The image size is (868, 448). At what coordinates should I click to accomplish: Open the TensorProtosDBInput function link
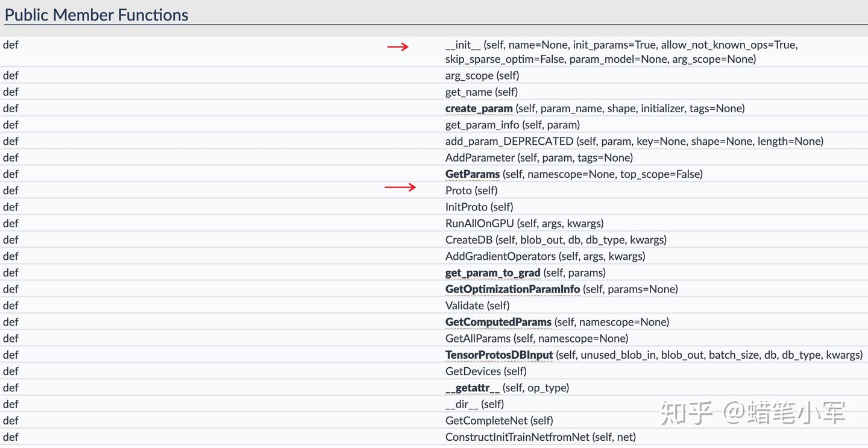499,355
